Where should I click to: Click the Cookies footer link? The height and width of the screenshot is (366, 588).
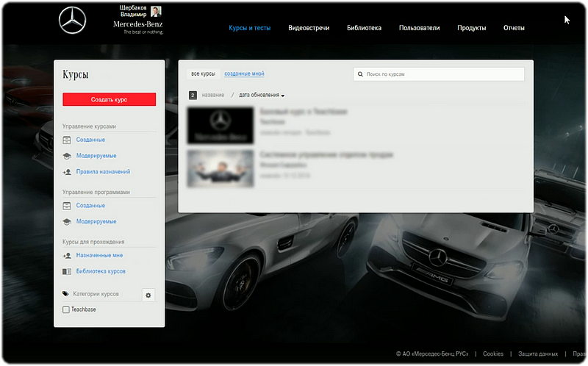493,354
